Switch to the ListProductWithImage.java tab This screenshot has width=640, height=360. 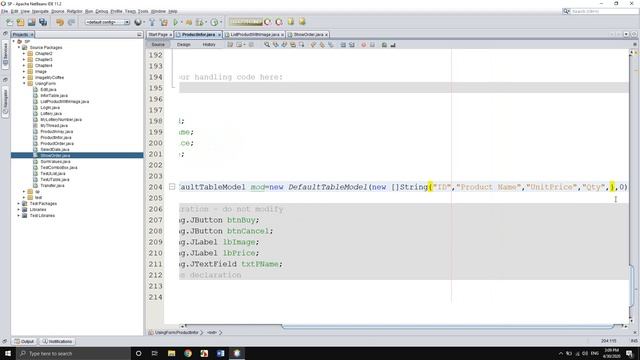(255, 34)
